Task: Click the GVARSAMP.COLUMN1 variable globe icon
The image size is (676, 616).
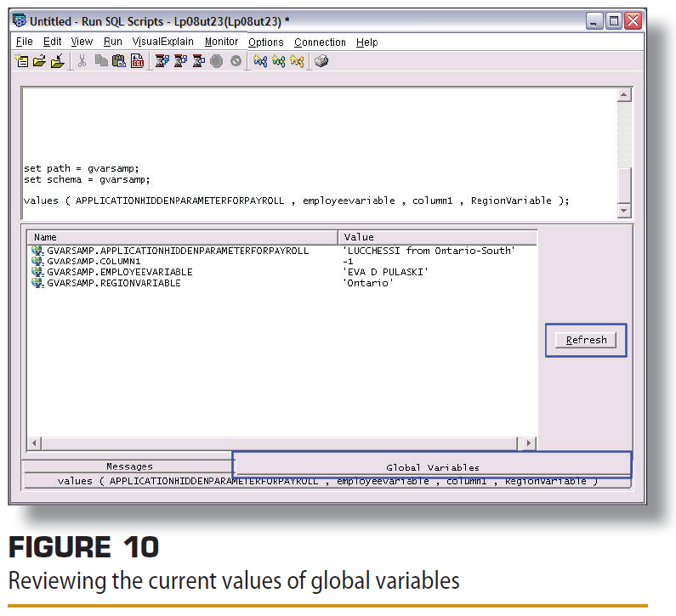Action: pos(37,261)
